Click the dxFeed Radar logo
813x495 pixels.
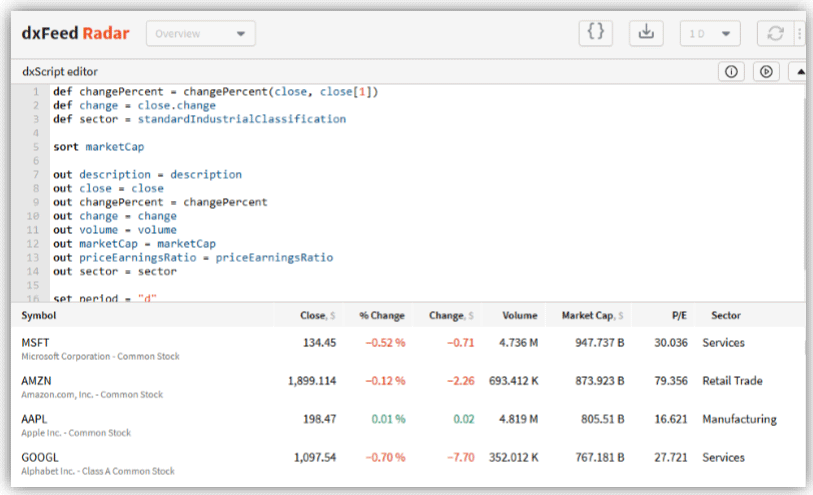tap(75, 33)
